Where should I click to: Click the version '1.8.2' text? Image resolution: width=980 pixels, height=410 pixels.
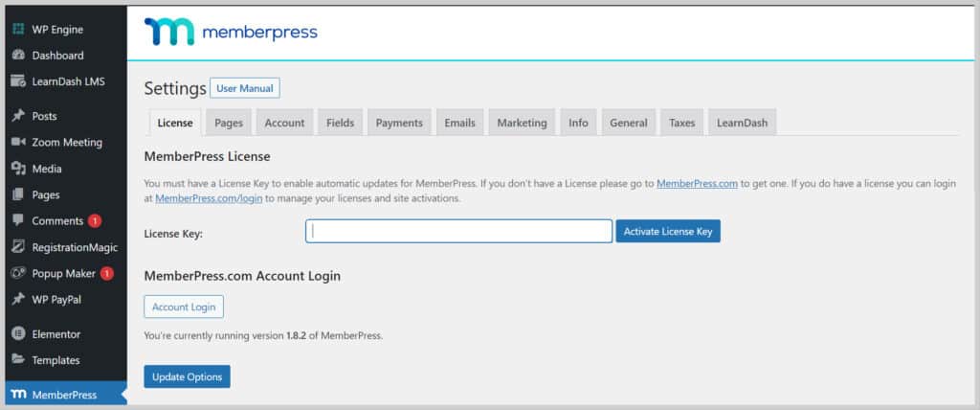coord(296,335)
